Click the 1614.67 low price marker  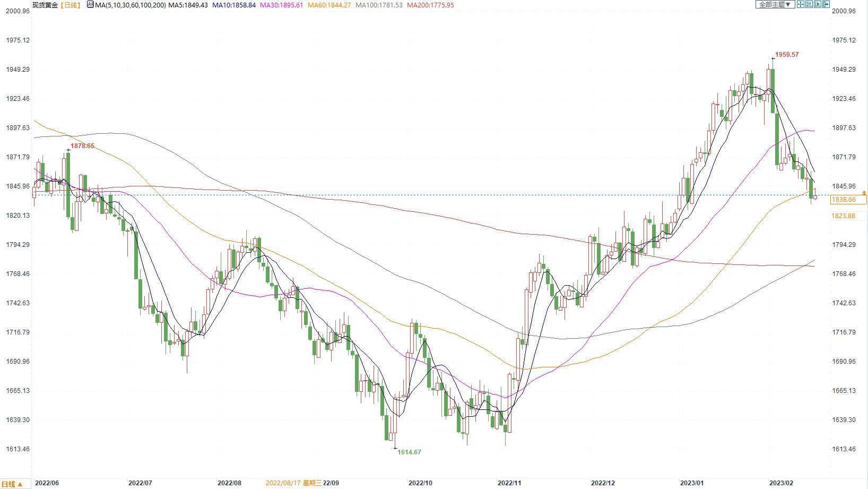[x=409, y=452]
